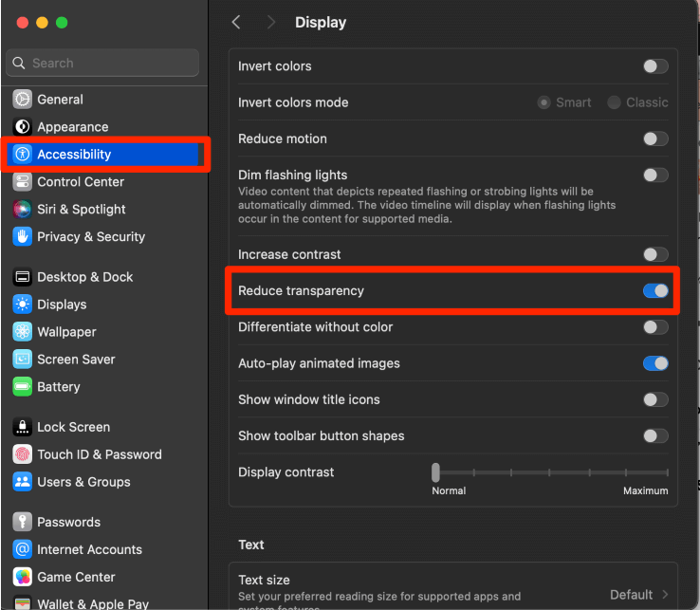The height and width of the screenshot is (610, 700).
Task: Open the Siri & Spotlight icon
Action: tap(23, 210)
